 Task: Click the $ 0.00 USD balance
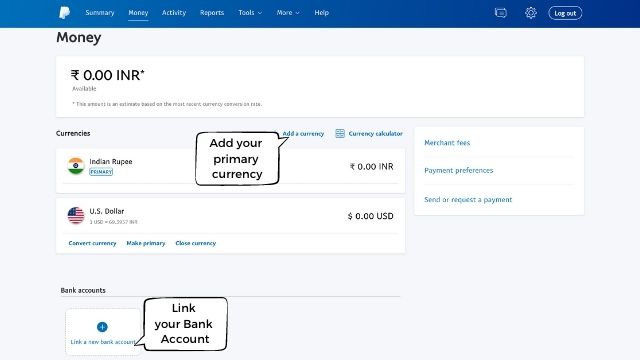point(371,216)
